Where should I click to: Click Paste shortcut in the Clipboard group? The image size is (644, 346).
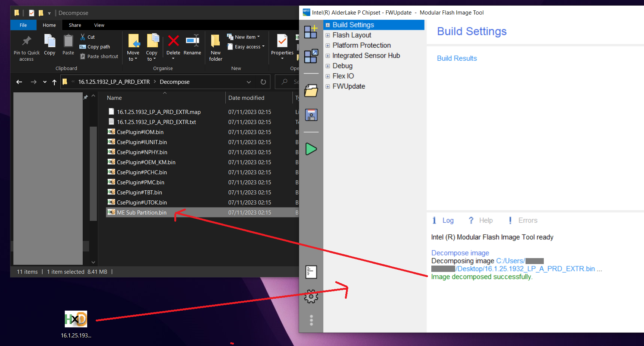(x=99, y=56)
